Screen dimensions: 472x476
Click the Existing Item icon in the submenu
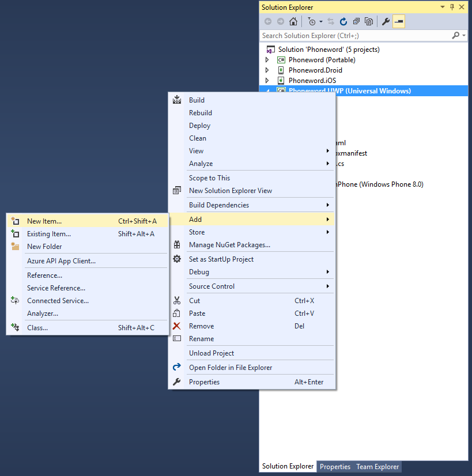point(15,234)
